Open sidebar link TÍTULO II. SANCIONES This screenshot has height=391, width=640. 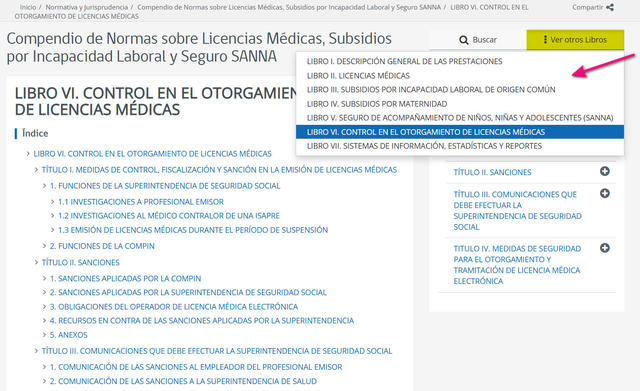(x=492, y=172)
